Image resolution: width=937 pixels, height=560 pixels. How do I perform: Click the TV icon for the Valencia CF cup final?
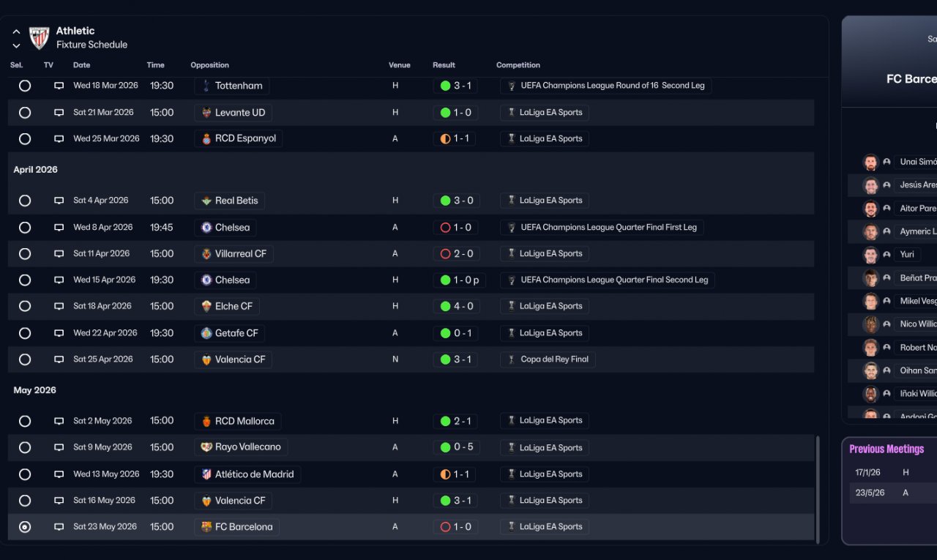point(59,359)
